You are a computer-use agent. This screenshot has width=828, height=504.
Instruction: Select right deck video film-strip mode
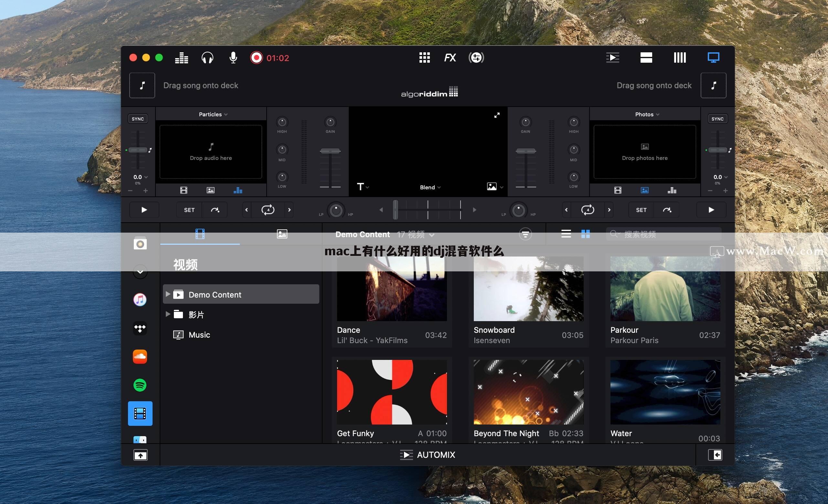coord(618,191)
